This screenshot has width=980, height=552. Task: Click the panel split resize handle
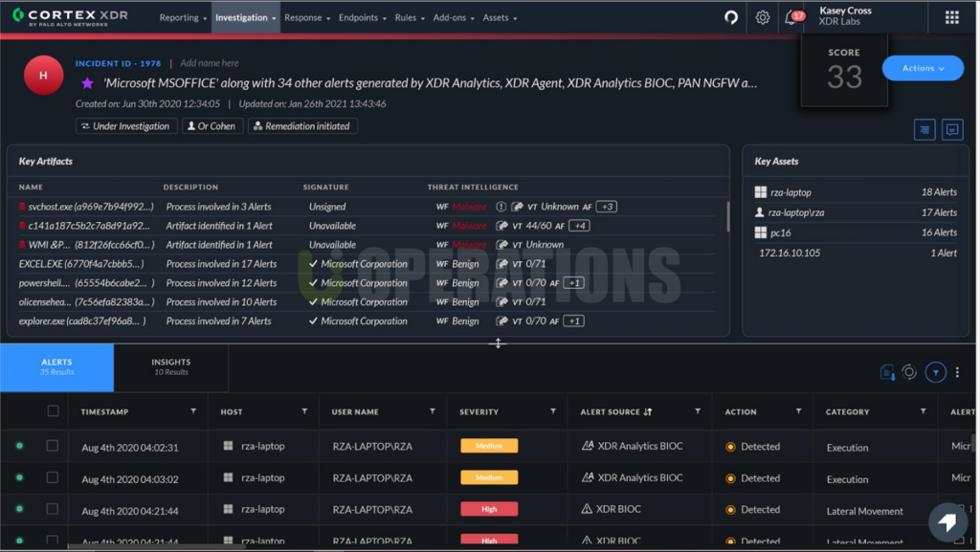coord(498,343)
